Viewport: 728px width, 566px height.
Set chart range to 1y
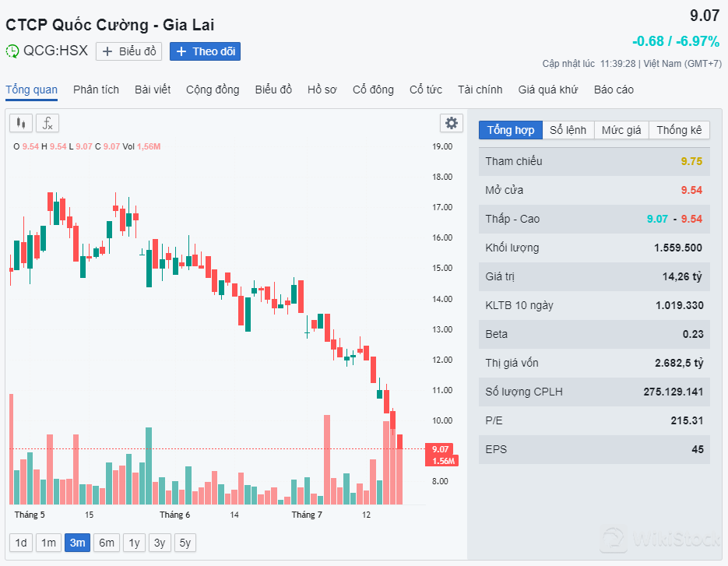(134, 543)
